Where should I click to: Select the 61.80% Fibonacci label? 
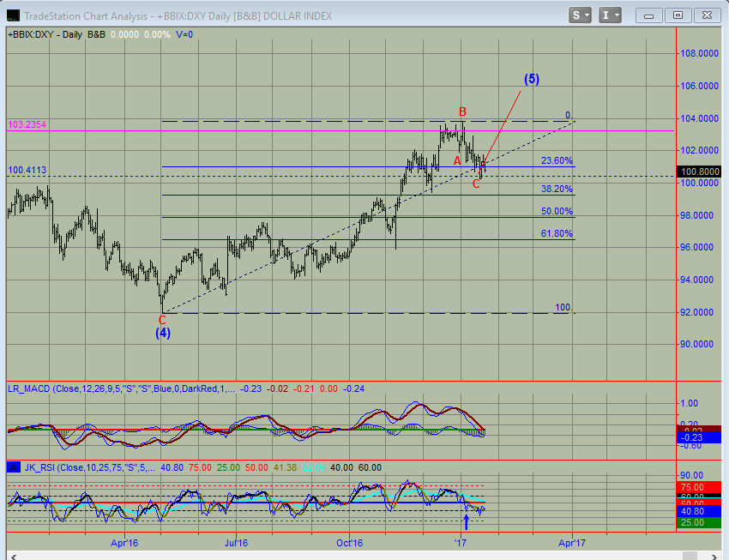pos(557,233)
